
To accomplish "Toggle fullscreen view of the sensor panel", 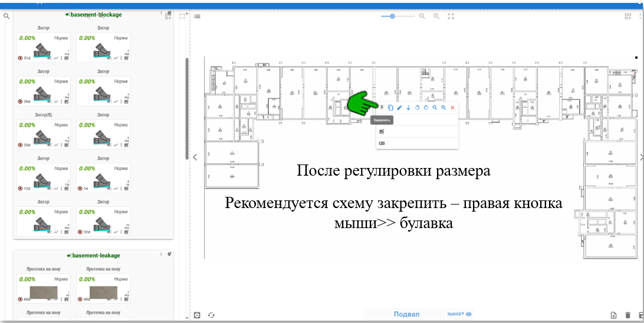I will pyautogui.click(x=183, y=16).
